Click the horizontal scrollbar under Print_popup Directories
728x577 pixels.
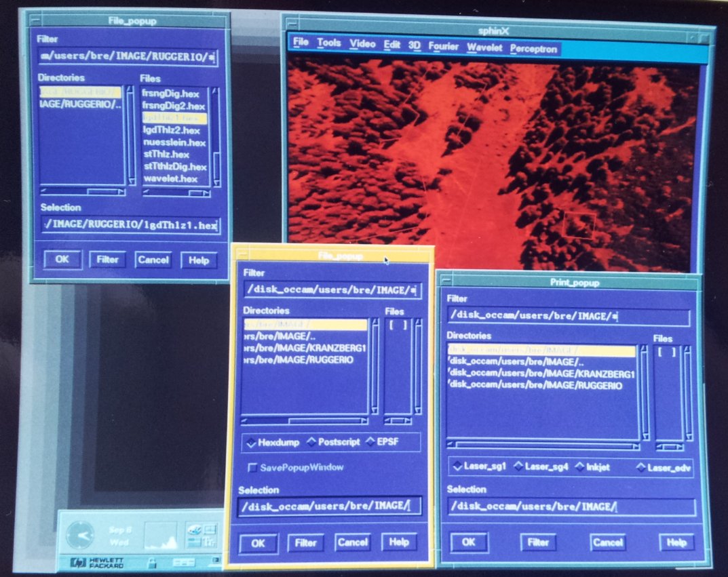543,445
